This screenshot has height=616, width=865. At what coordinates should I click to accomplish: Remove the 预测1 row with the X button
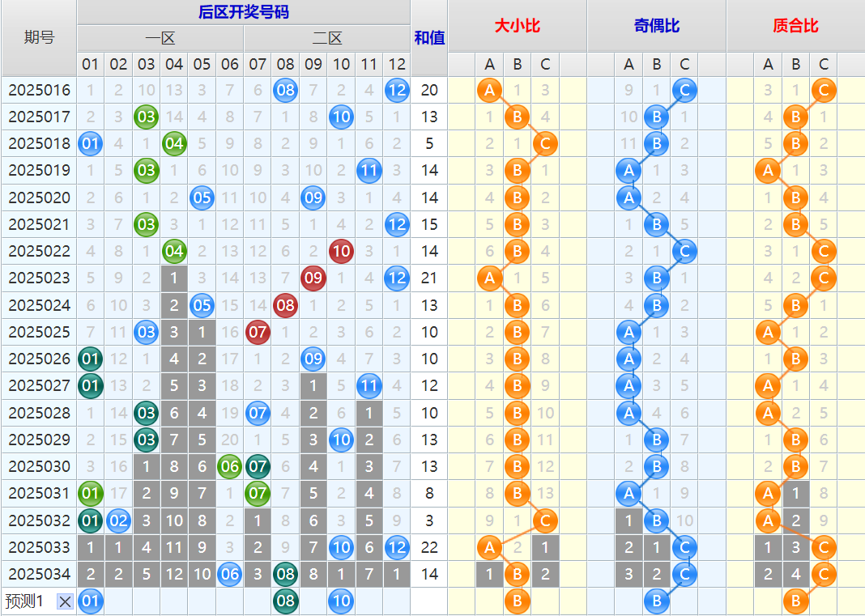coord(65,601)
